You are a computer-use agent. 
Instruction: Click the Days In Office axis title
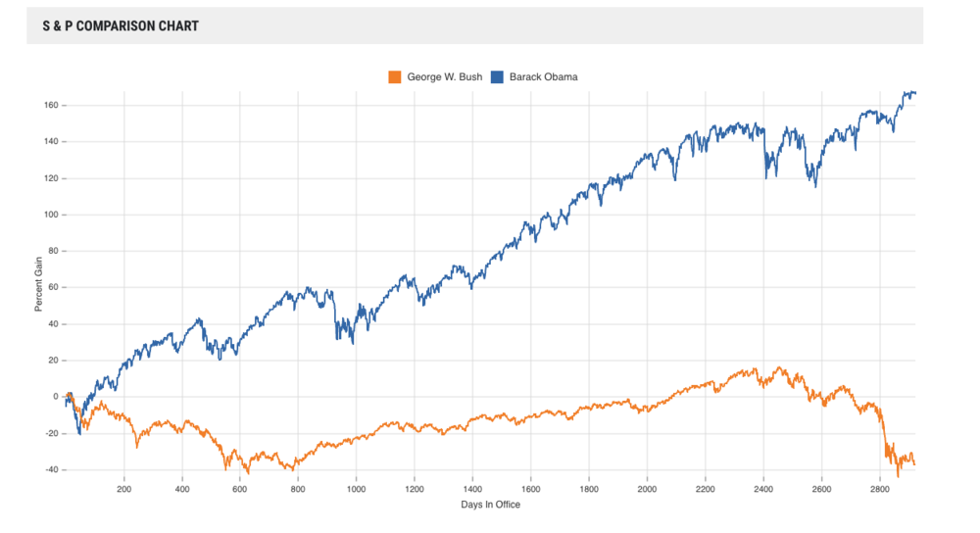pyautogui.click(x=488, y=505)
